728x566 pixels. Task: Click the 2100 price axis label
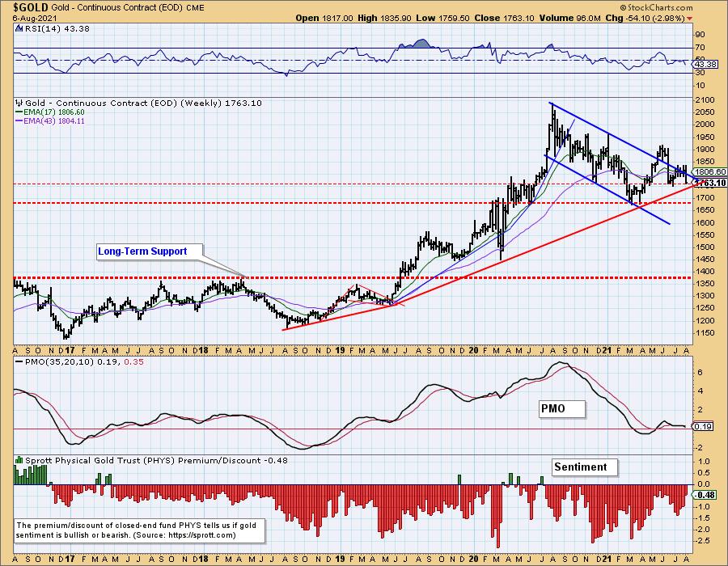click(705, 100)
